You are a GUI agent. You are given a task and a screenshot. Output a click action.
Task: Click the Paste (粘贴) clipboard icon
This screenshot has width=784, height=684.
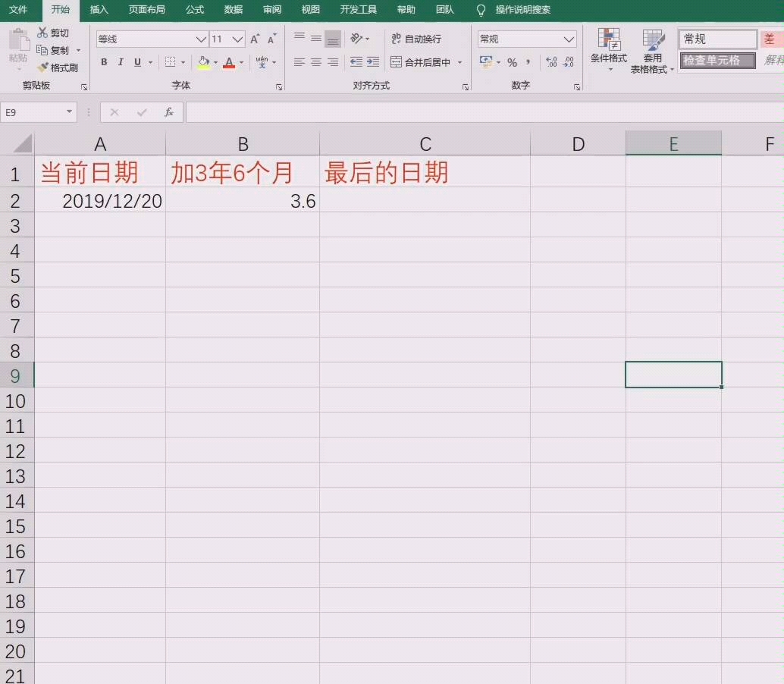tap(19, 40)
